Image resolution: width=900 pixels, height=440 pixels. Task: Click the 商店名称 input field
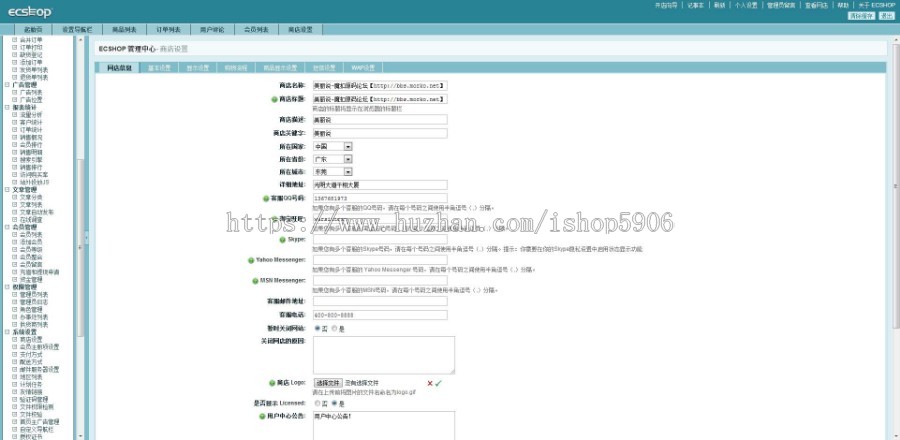point(380,85)
